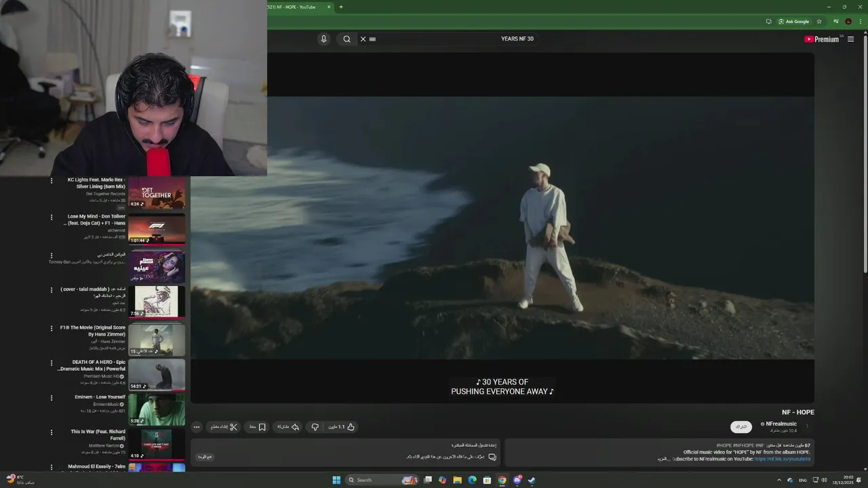This screenshot has width=868, height=488.
Task: Click the install/cast icon left of Ask Google
Action: (x=768, y=21)
